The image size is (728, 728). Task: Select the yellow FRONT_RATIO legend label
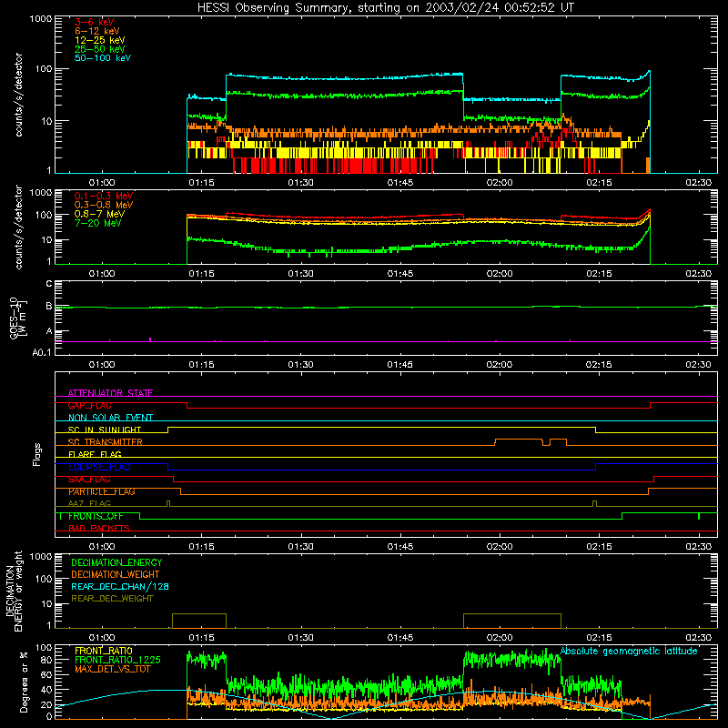pyautogui.click(x=104, y=651)
